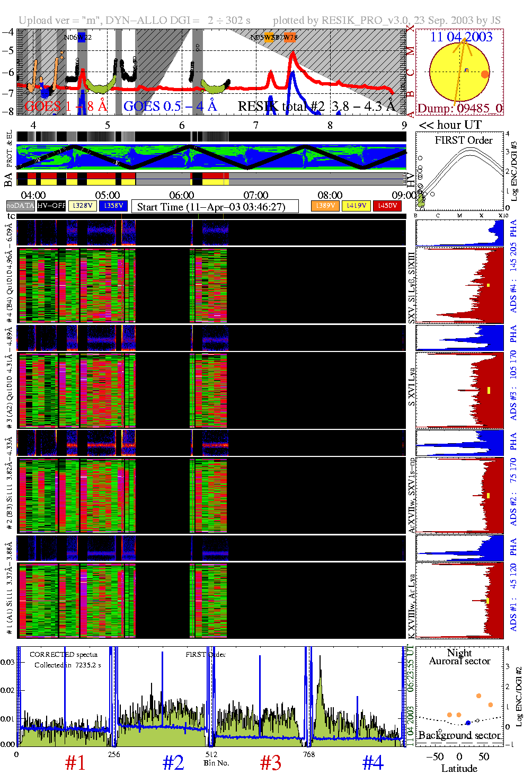Pick the red 1450V legend swatch
Image resolution: width=532 pixels, height=783 pixels.
(387, 206)
